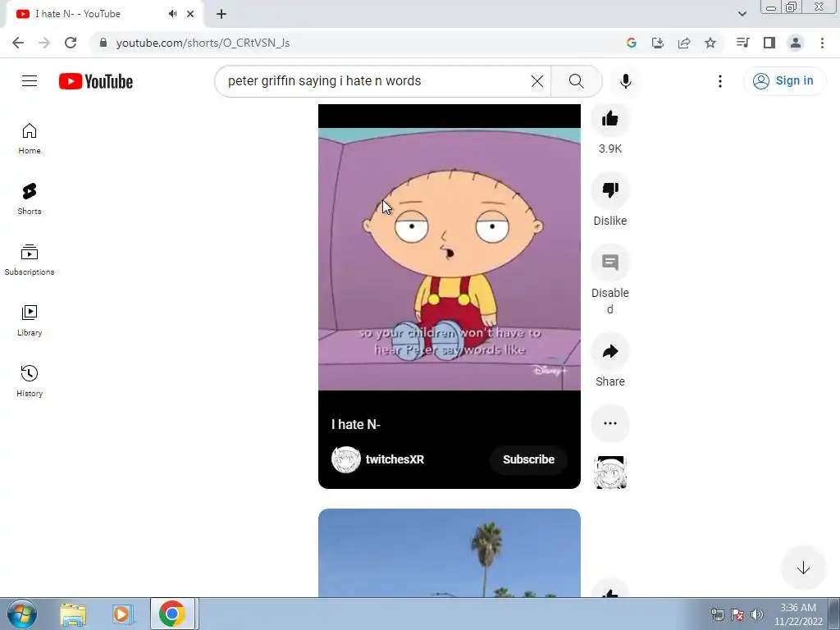
Task: Open History in the sidebar
Action: click(x=30, y=381)
